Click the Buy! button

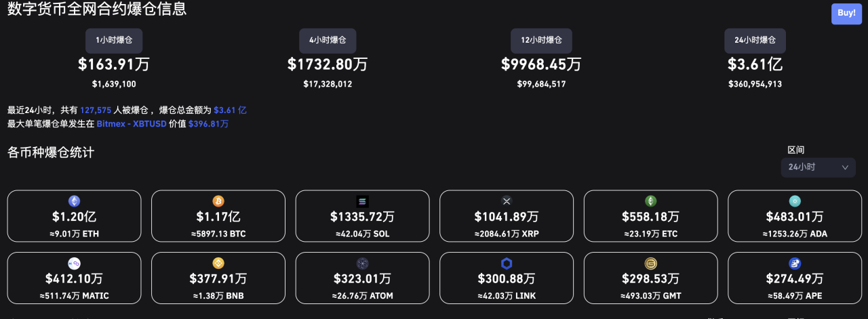click(846, 14)
